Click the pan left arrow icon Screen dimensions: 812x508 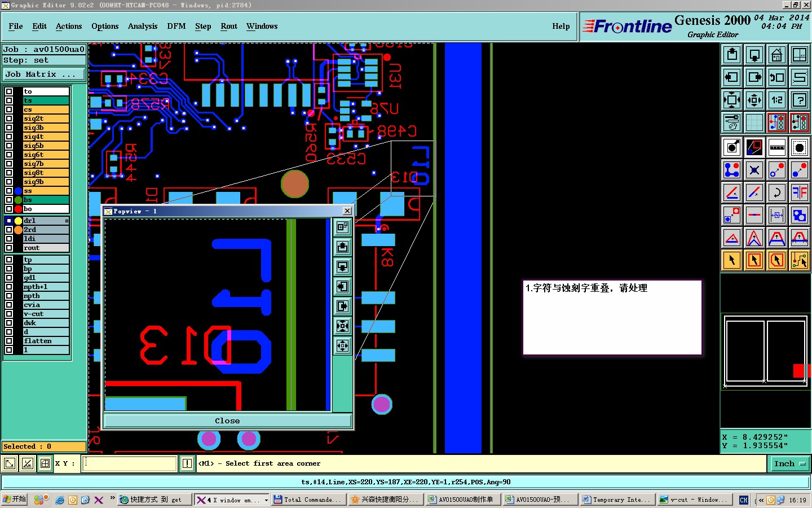(732, 77)
